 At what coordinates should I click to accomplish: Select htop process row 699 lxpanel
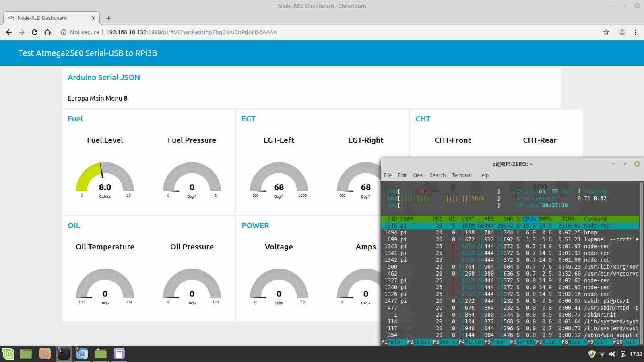(x=510, y=239)
